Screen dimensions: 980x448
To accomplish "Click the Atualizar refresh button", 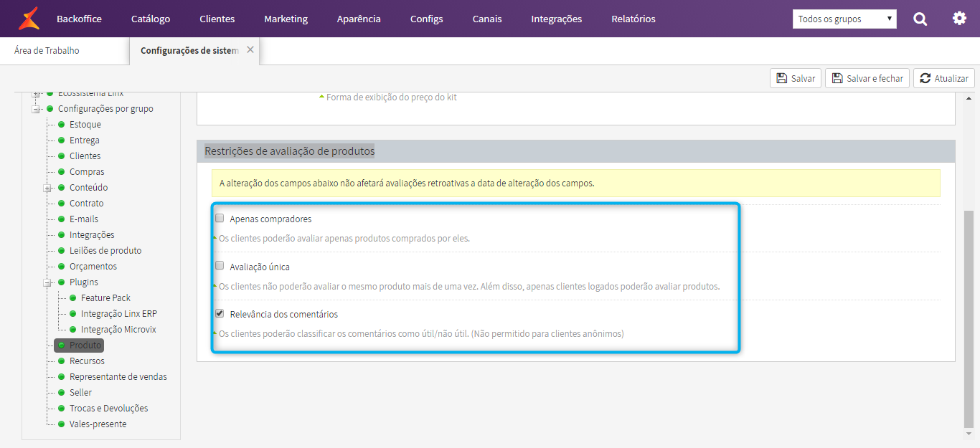I will [943, 78].
